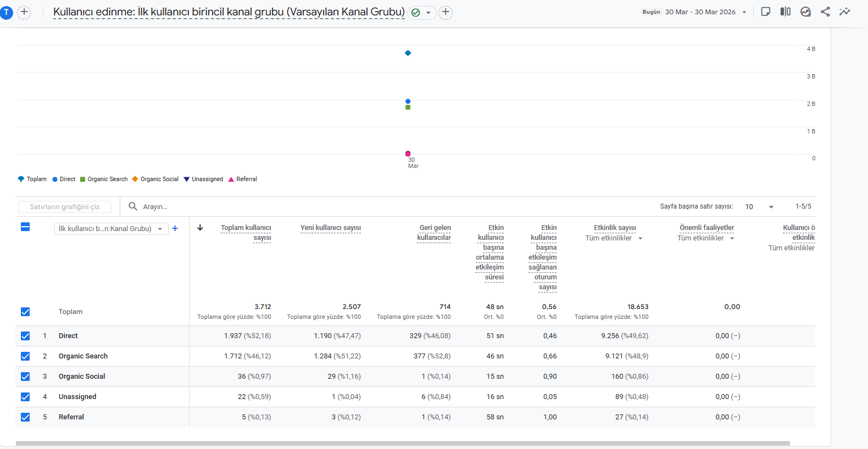Click the compare columns icon
This screenshot has width=868, height=449.
pyautogui.click(x=786, y=12)
